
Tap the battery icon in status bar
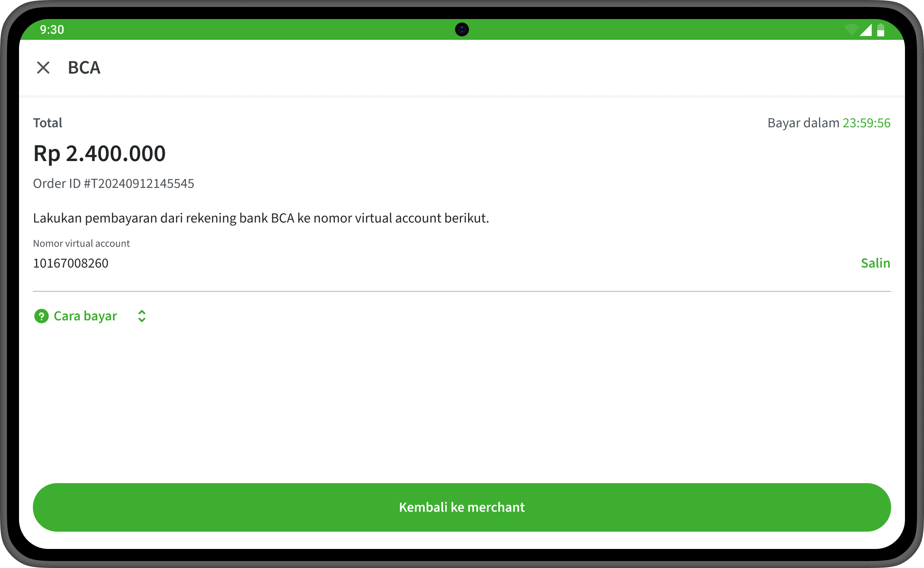coord(880,30)
